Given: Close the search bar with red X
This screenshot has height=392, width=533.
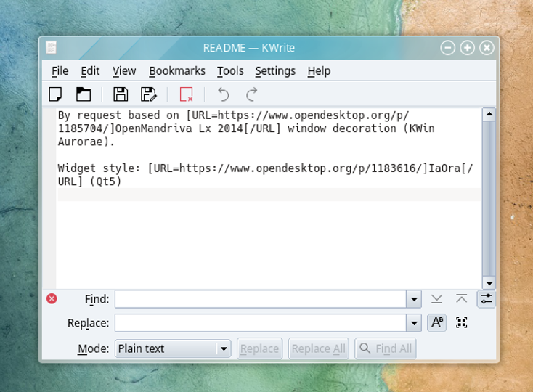Looking at the screenshot, I should pyautogui.click(x=52, y=299).
